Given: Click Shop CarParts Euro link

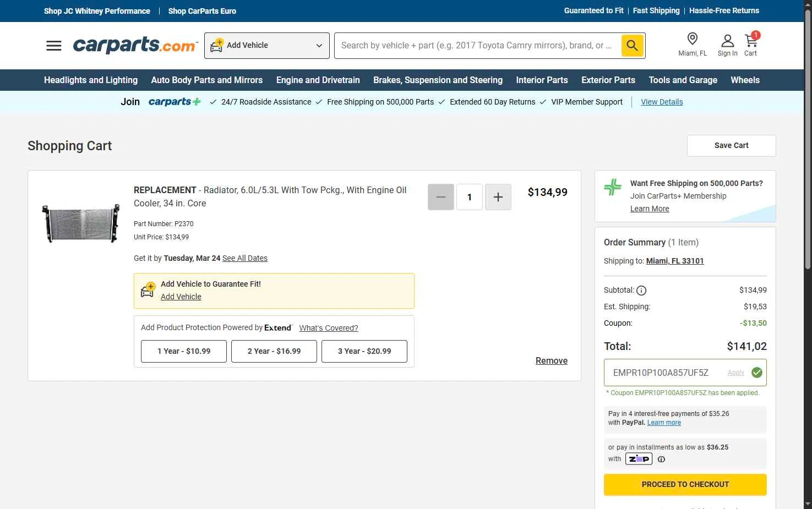Looking at the screenshot, I should [x=202, y=11].
